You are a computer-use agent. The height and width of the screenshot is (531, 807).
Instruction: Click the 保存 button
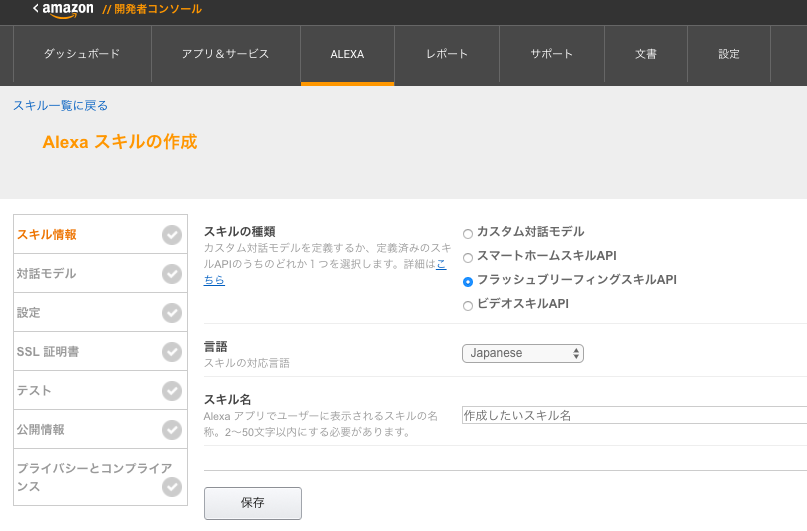point(253,503)
